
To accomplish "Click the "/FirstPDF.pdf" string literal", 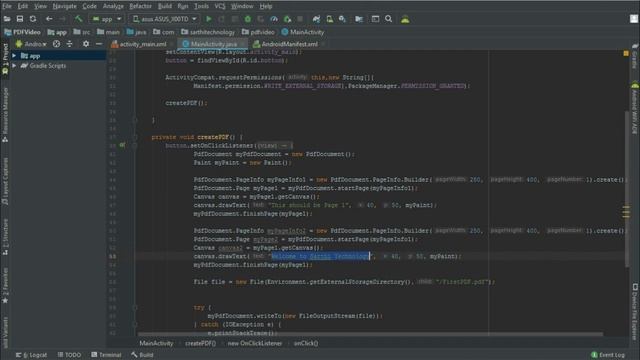I will point(462,282).
